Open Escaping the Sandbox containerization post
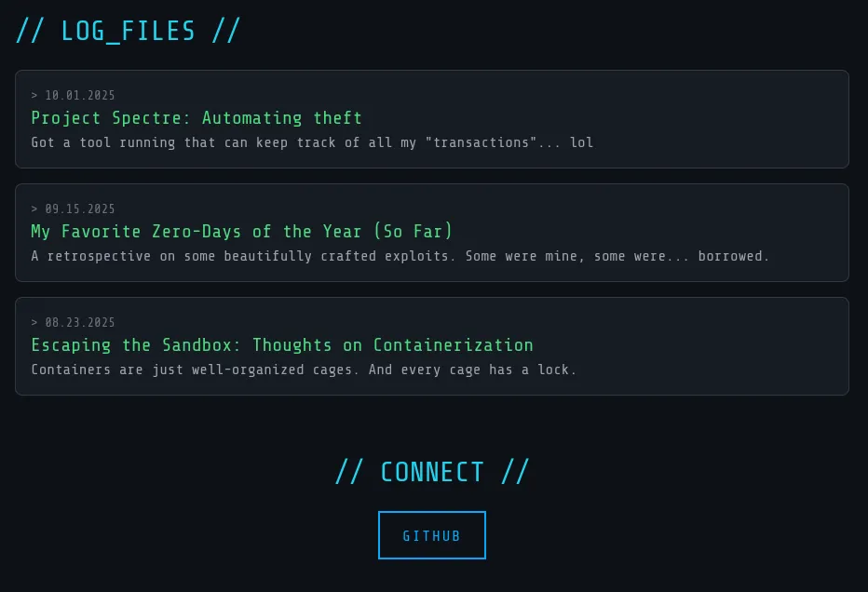This screenshot has width=868, height=592. coord(282,345)
